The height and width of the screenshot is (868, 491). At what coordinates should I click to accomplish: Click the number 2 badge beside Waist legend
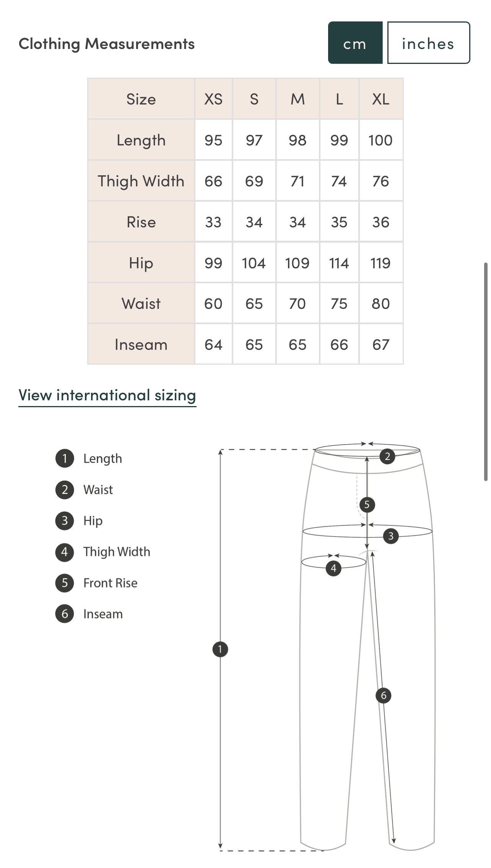click(x=65, y=489)
